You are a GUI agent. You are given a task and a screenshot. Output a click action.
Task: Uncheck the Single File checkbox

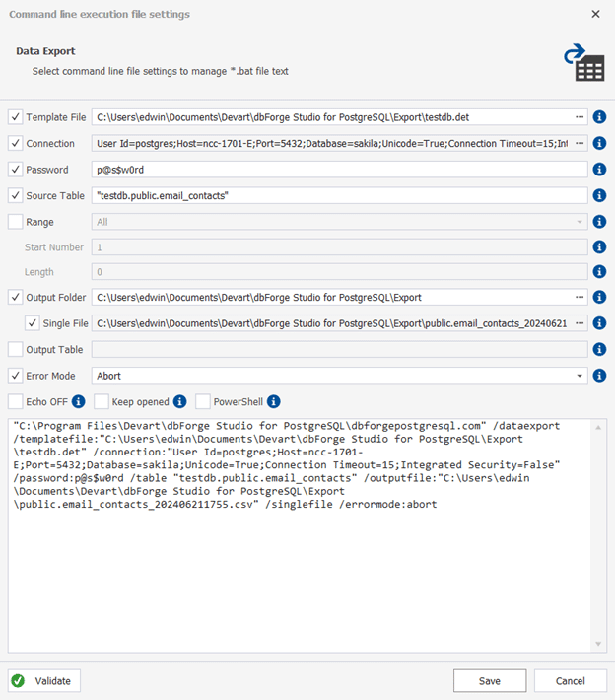point(34,323)
